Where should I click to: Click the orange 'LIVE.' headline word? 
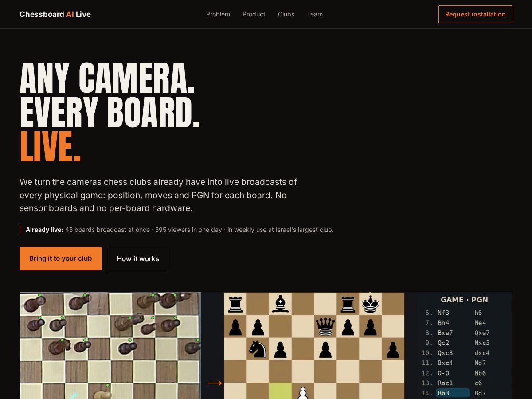point(50,147)
